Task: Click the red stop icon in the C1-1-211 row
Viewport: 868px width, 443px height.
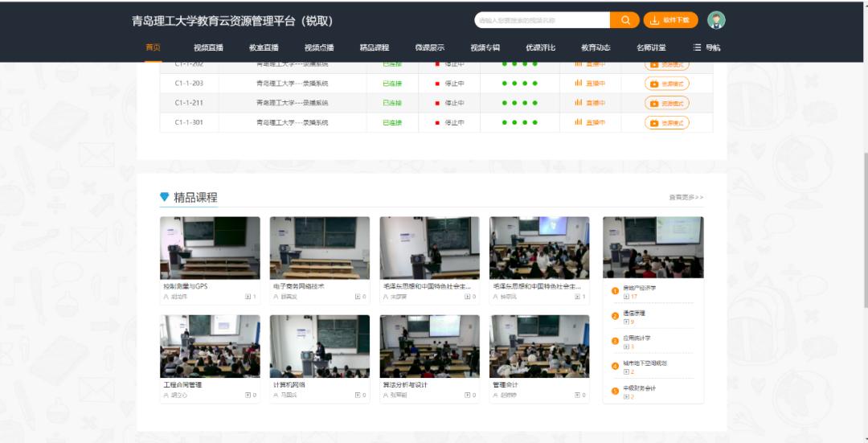Action: [x=437, y=103]
